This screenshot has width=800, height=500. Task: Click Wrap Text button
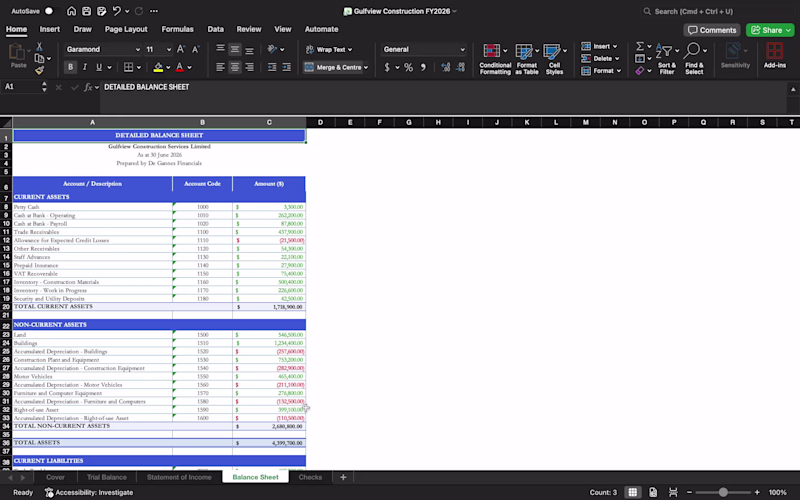pos(329,49)
